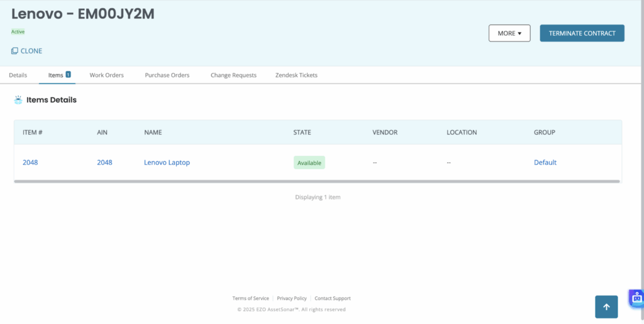This screenshot has width=644, height=324.
Task: Click the Active status label
Action: pos(18,31)
